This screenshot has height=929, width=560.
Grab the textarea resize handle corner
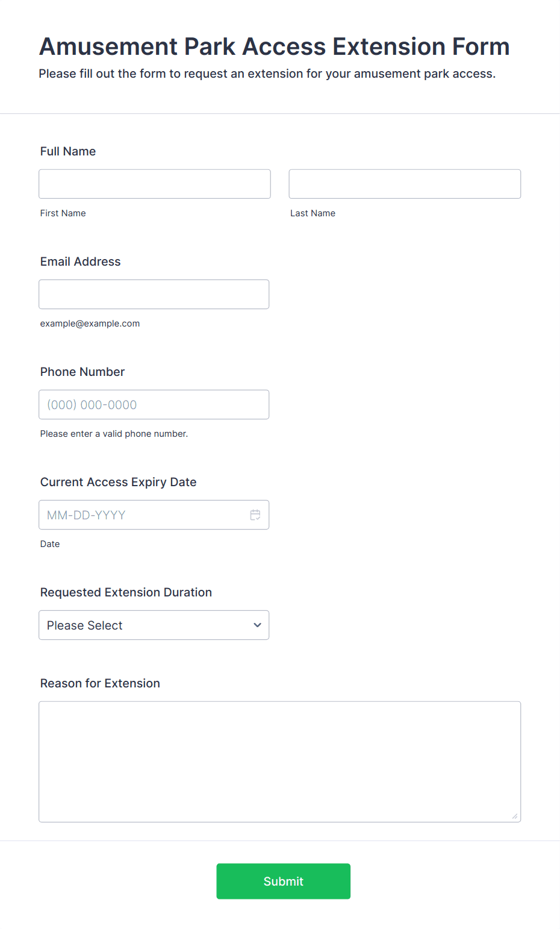(514, 816)
